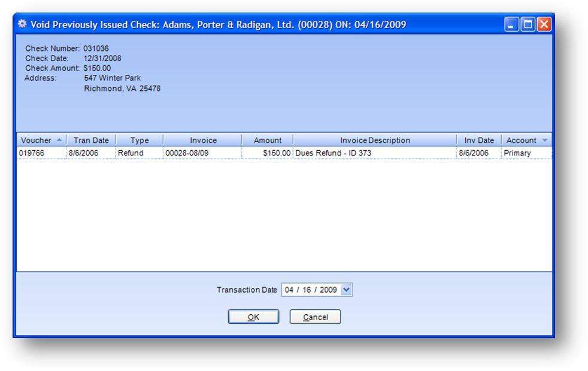The width and height of the screenshot is (588, 371).
Task: Sort by the Amount column header
Action: tap(268, 140)
